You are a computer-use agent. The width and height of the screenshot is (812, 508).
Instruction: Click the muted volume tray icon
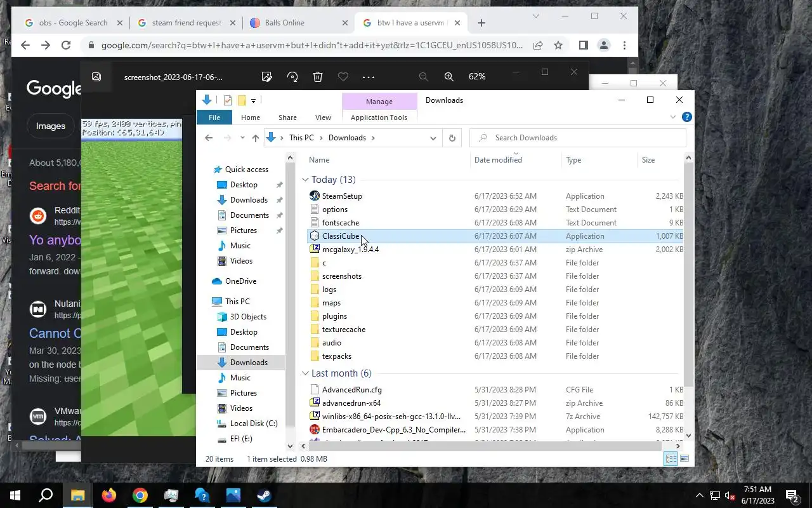(730, 496)
